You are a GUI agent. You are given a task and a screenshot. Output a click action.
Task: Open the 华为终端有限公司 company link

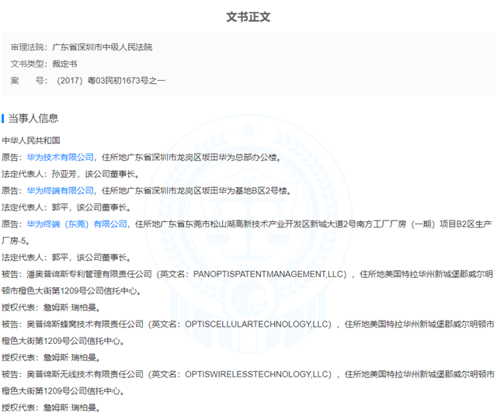click(x=60, y=190)
